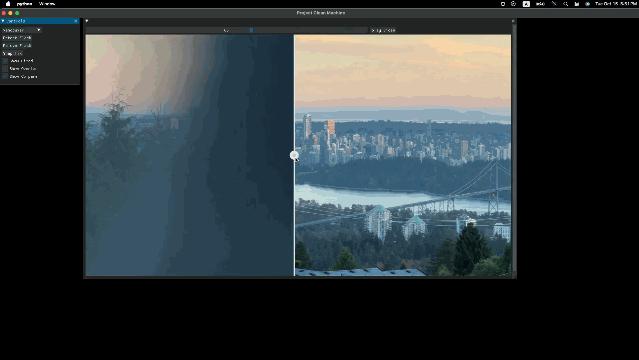639x360 pixels.
Task: Click the circular split-view divider handle
Action: [x=294, y=155]
